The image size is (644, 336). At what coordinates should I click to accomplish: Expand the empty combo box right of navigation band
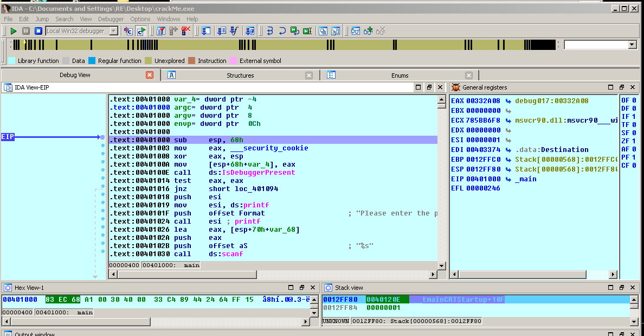pyautogui.click(x=632, y=45)
